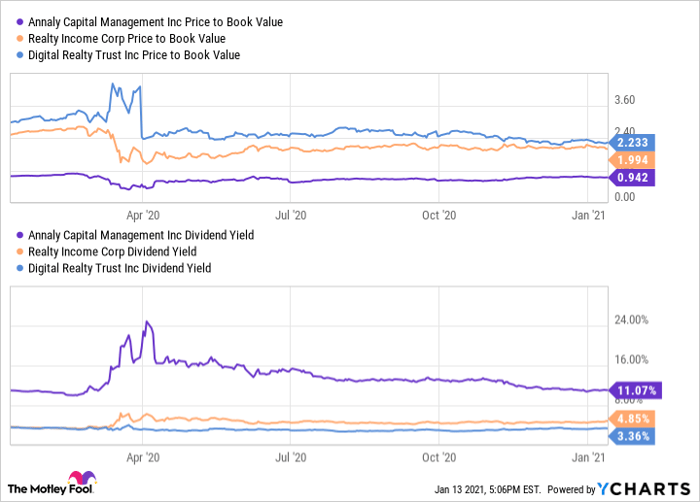Click the orange 1.994 value tag
The image size is (700, 502).
tap(634, 161)
